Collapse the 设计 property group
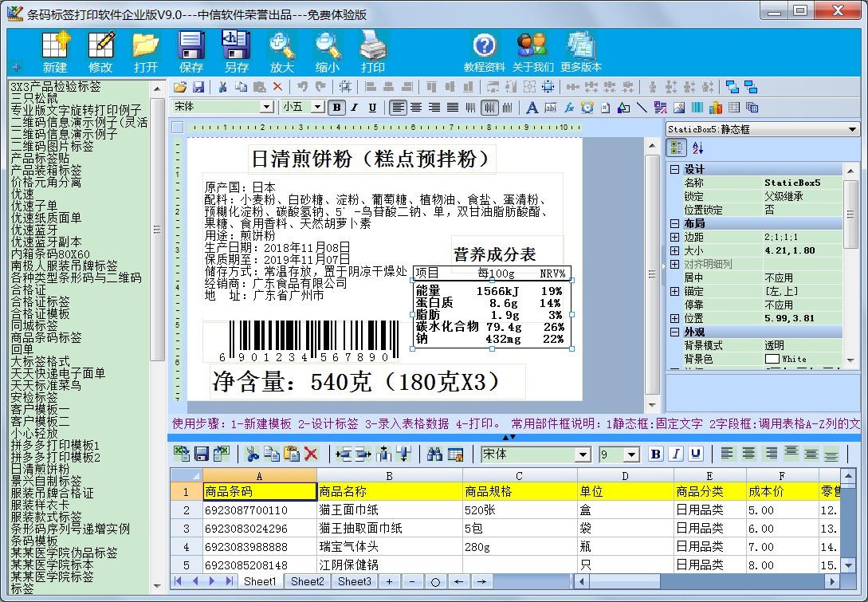The image size is (868, 602). 675,170
